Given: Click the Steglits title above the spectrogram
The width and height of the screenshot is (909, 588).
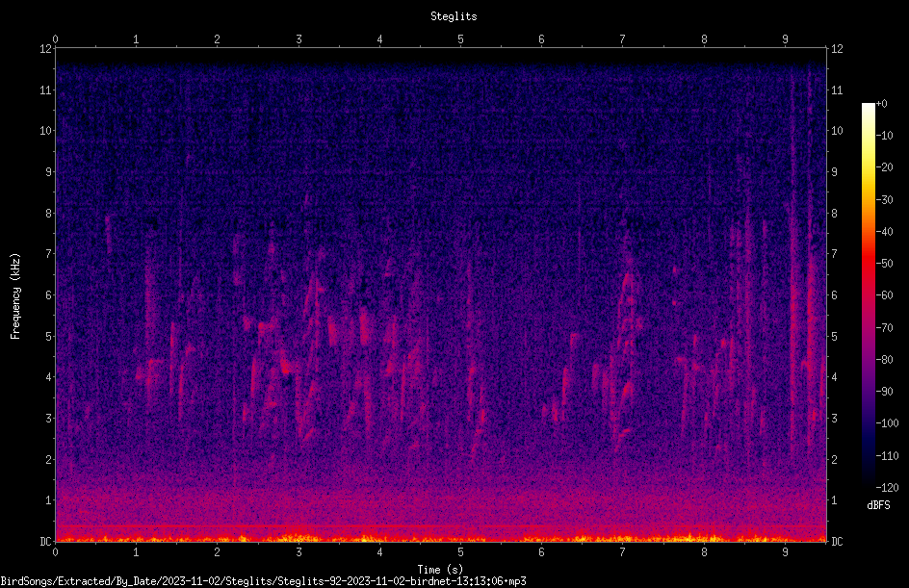Looking at the screenshot, I should pyautogui.click(x=454, y=16).
